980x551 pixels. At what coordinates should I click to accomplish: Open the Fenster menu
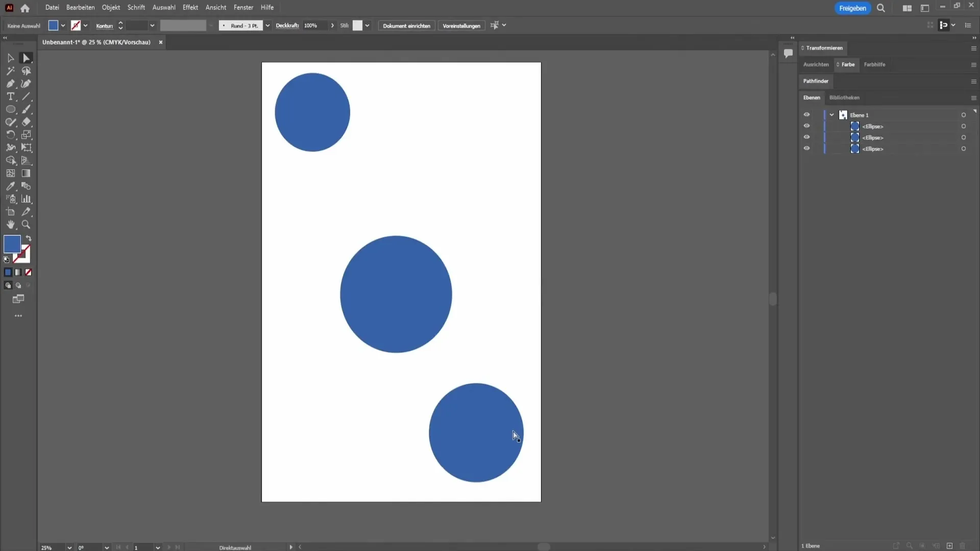pos(243,8)
